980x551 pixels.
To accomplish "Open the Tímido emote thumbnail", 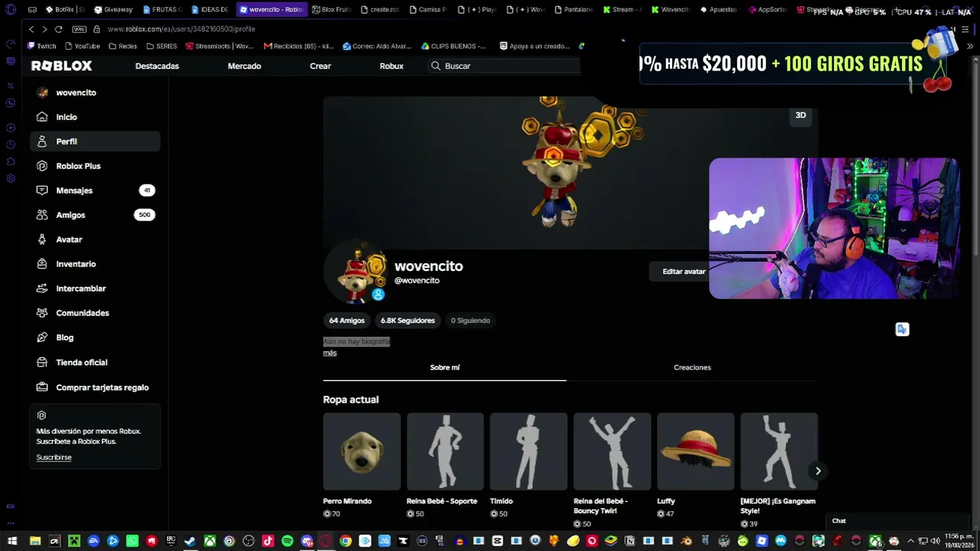I will 528,452.
